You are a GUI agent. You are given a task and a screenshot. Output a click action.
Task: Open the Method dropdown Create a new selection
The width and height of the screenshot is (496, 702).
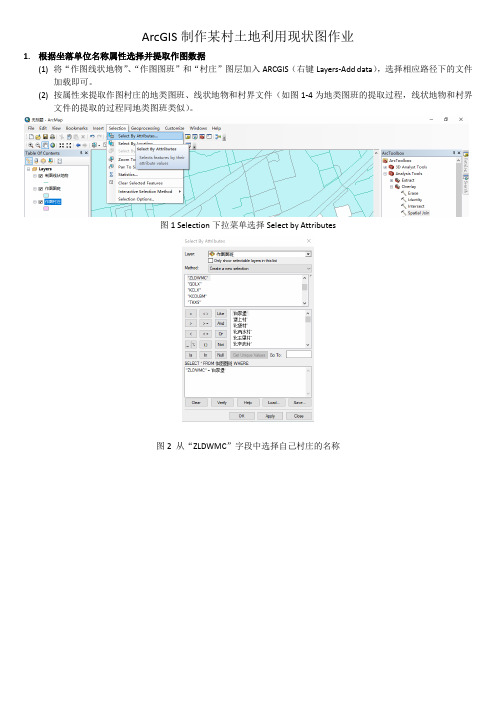260,268
